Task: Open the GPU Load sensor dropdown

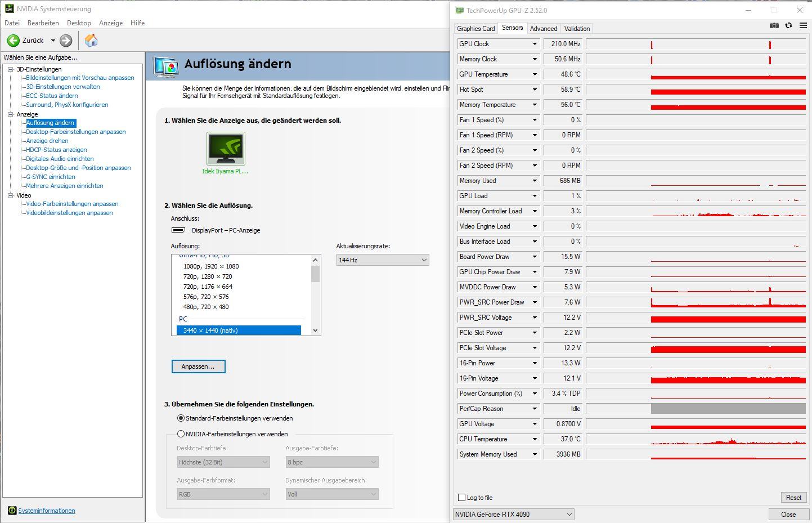Action: pyautogui.click(x=535, y=196)
